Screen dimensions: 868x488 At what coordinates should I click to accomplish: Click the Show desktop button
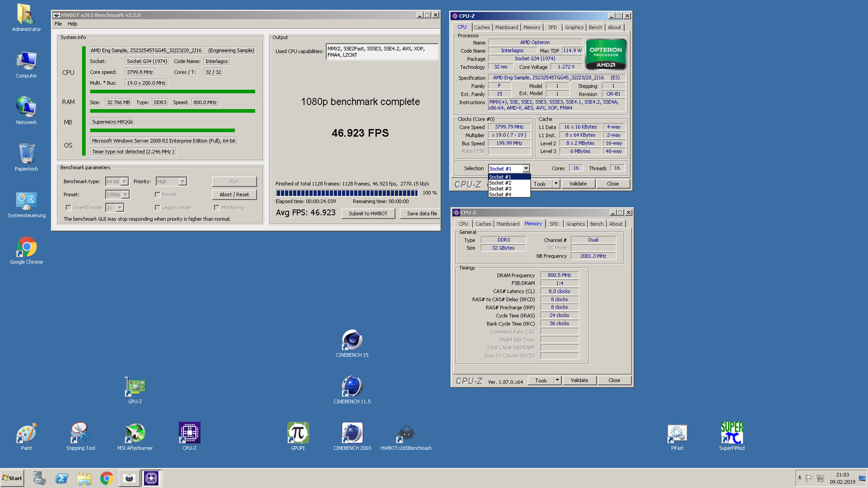coord(863,478)
